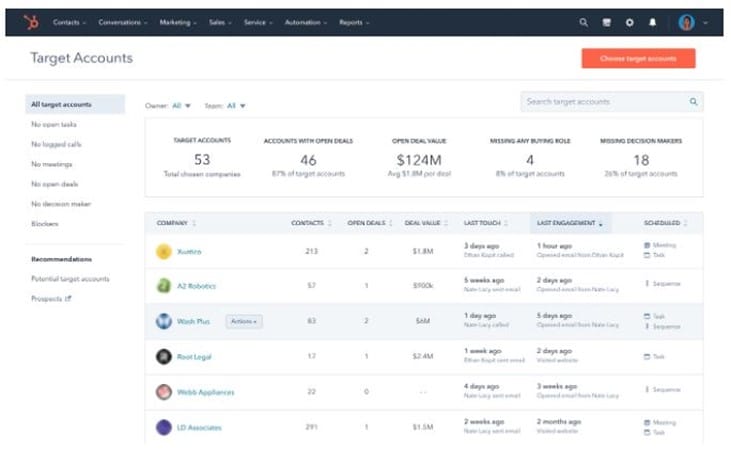The height and width of the screenshot is (464, 731).
Task: Sort by the Contacts column arrows
Action: [x=330, y=223]
